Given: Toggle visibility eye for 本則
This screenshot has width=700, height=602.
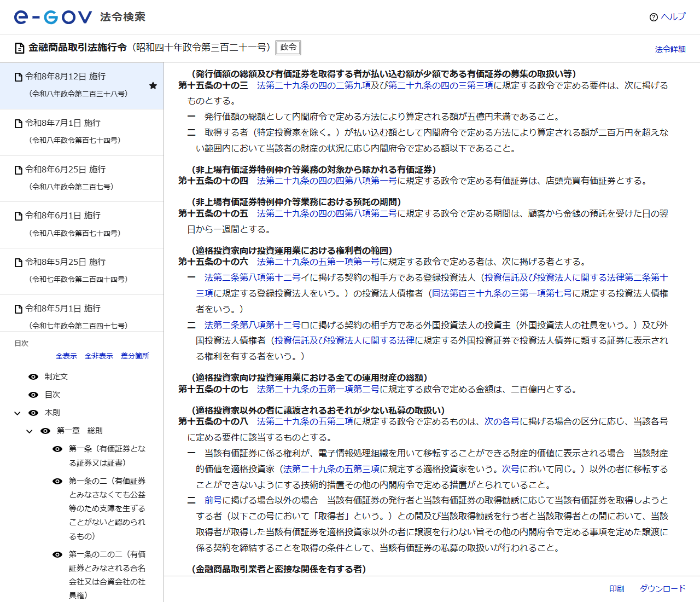Looking at the screenshot, I should click(x=33, y=413).
